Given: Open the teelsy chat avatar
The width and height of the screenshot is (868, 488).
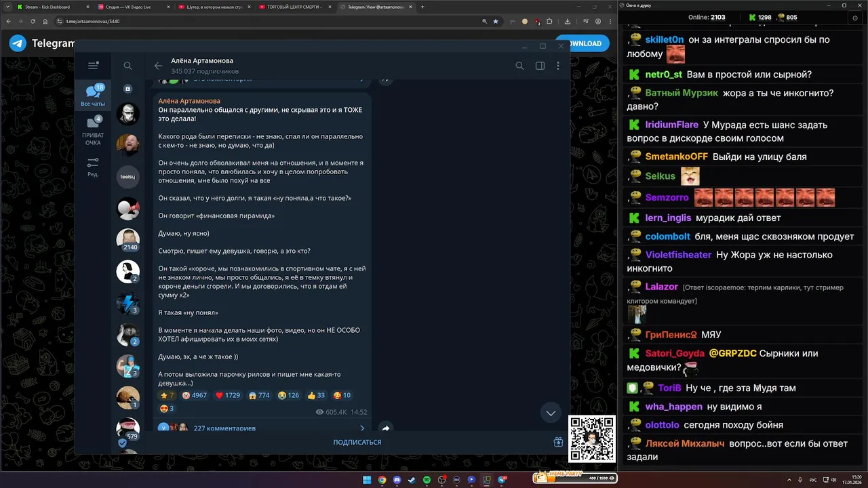Looking at the screenshot, I should click(127, 176).
